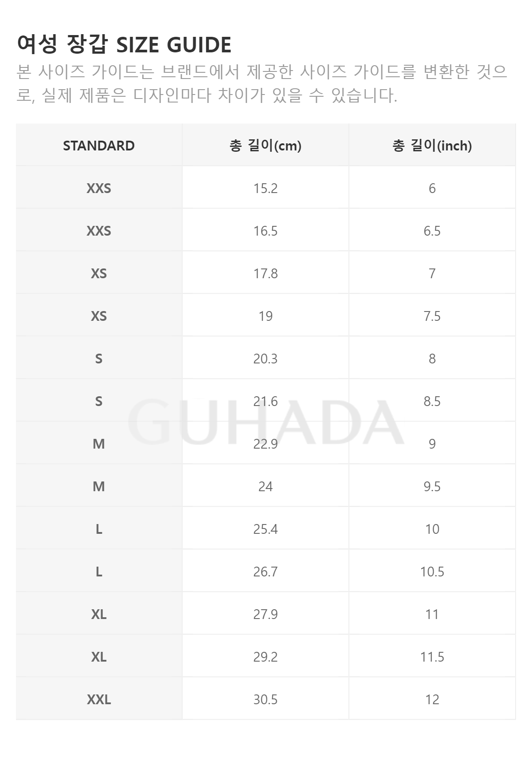Click the 8.5 inch cell
The width and height of the screenshot is (532, 765).
[432, 401]
